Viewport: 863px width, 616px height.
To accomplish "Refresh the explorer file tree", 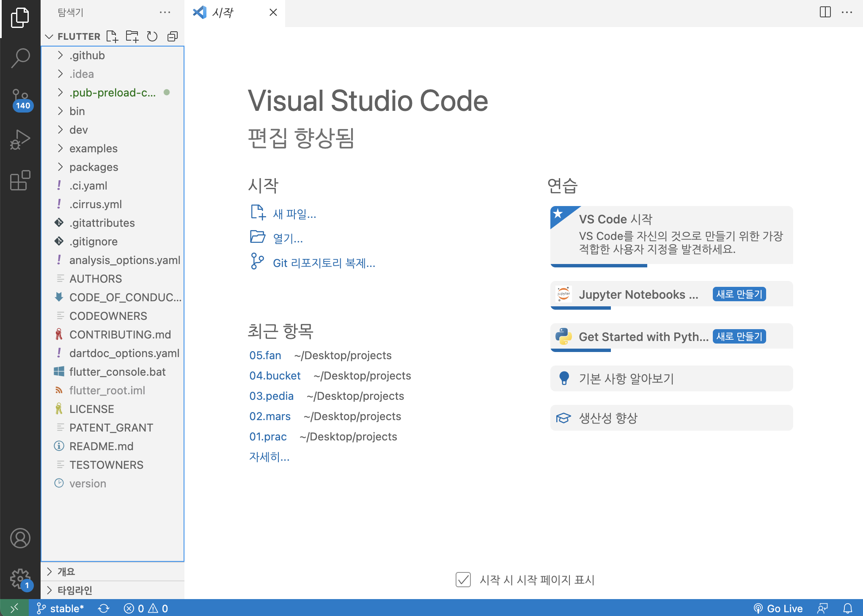I will (152, 36).
